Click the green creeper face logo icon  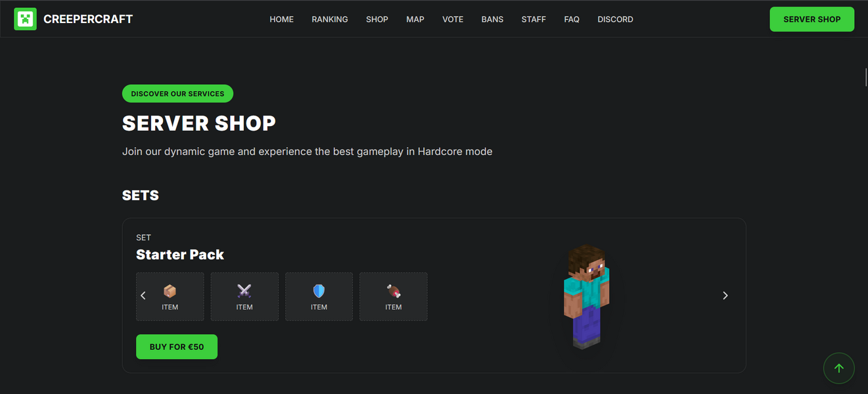(25, 19)
